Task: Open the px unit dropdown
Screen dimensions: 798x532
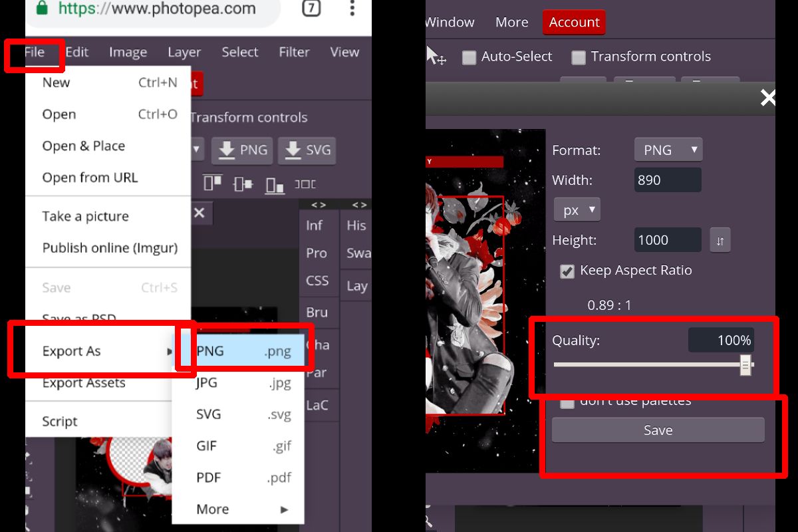Action: (577, 210)
